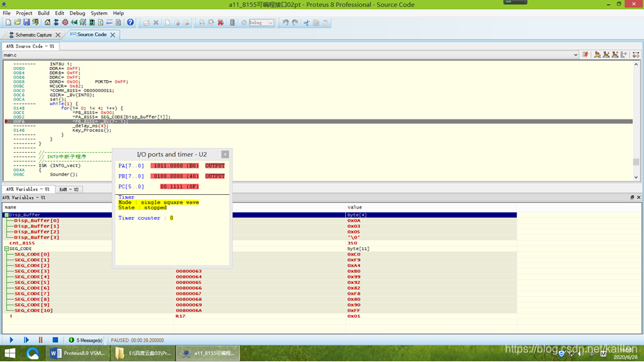The height and width of the screenshot is (362, 644).
Task: Click the red breakpoint arrow at line 00F6
Action: [x=6, y=122]
